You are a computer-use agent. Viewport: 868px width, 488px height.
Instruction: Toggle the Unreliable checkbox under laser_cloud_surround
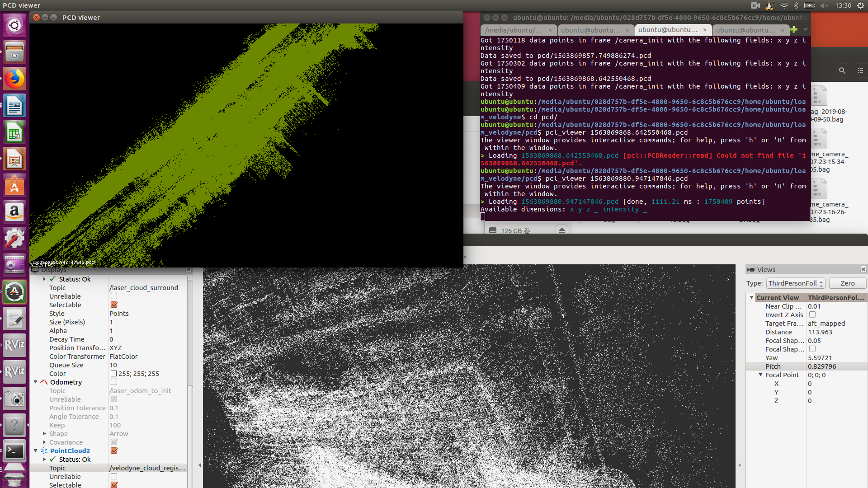click(114, 296)
